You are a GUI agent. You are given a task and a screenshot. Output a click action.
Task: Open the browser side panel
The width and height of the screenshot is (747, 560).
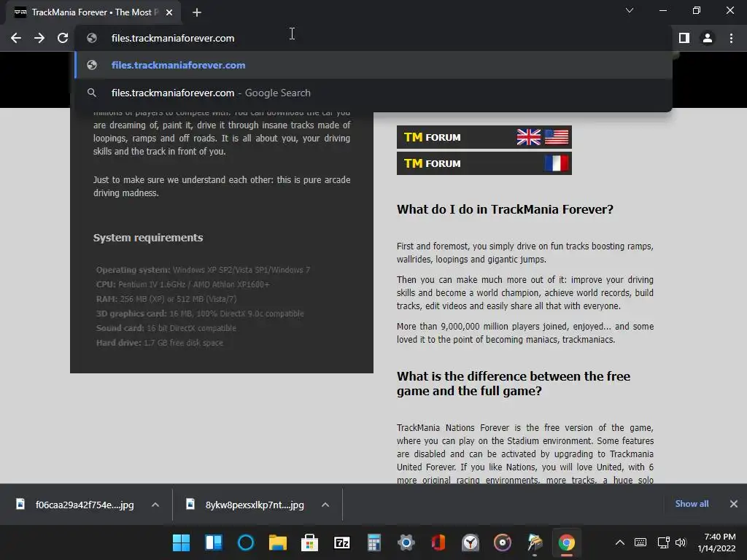[x=684, y=38]
